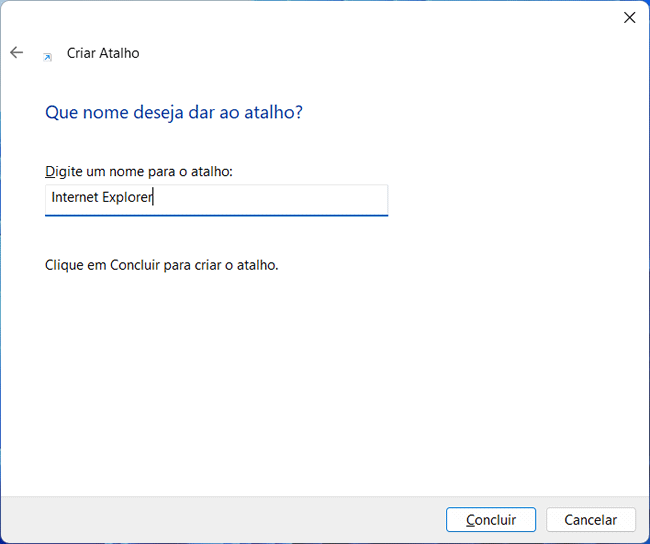Click the 'Criar Atalho' window title text
Screen dimensions: 650x544
pyautogui.click(x=103, y=53)
